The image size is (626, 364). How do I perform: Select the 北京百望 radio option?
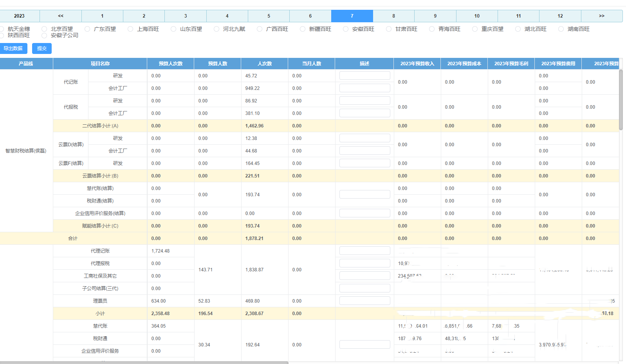tap(44, 29)
